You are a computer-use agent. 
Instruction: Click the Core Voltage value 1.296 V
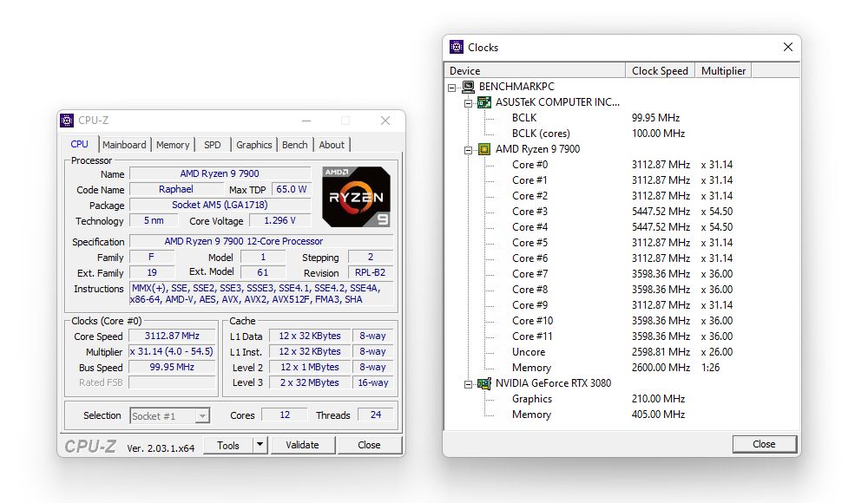[280, 220]
